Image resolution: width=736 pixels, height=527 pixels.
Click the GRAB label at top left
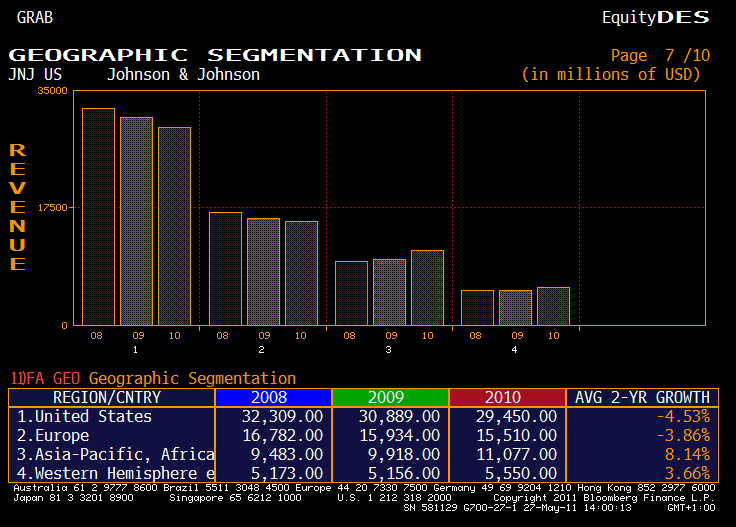[x=35, y=17]
